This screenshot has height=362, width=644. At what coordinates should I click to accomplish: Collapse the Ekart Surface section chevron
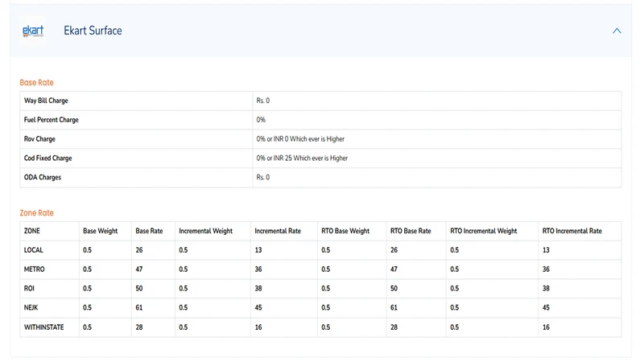(x=617, y=31)
